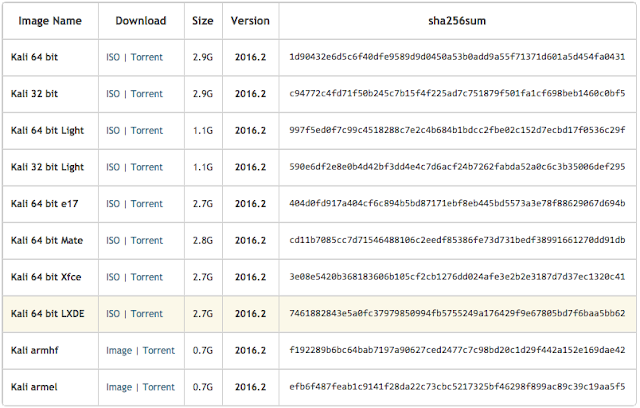This screenshot has height=408, width=640.
Task: Select the highlighted Kali 64 bit LXDE row name
Action: point(47,314)
